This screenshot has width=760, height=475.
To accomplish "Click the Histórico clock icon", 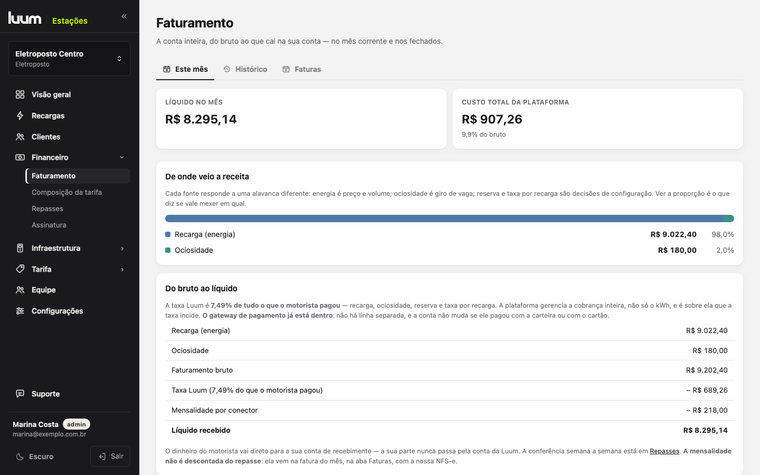I will [227, 69].
